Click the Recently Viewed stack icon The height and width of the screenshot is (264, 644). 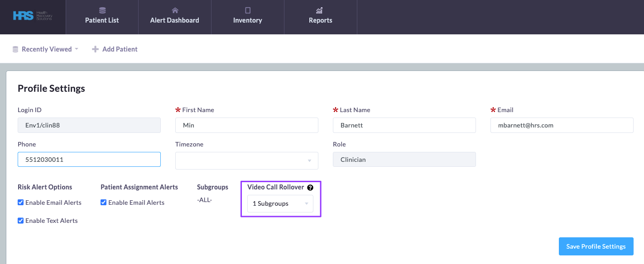click(x=15, y=49)
